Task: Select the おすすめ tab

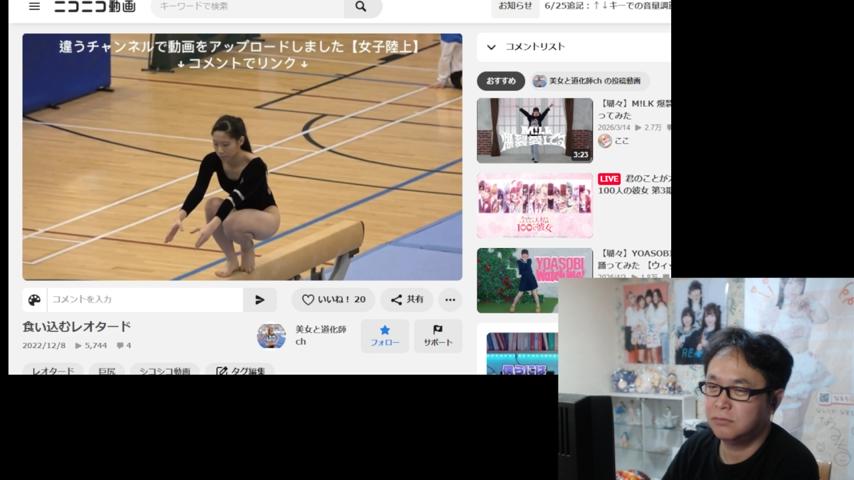Action: coord(501,81)
